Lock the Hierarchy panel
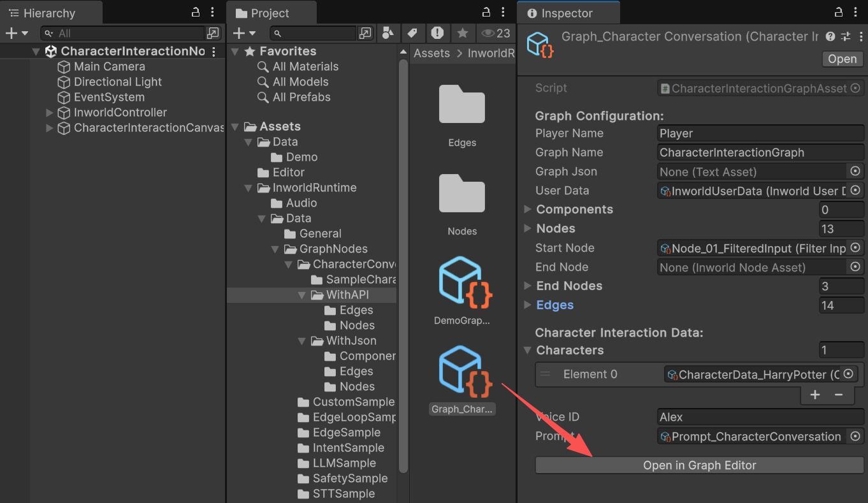Viewport: 868px width, 503px height. [x=196, y=12]
